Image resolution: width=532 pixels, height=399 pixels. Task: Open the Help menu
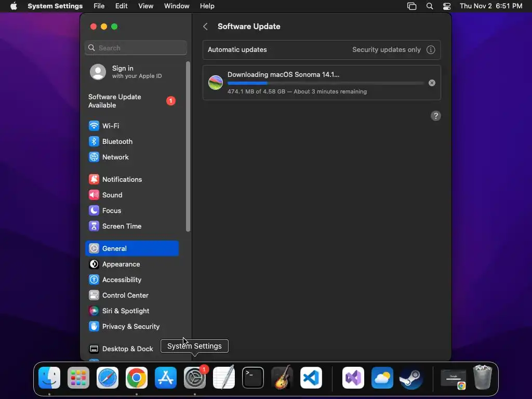tap(207, 6)
